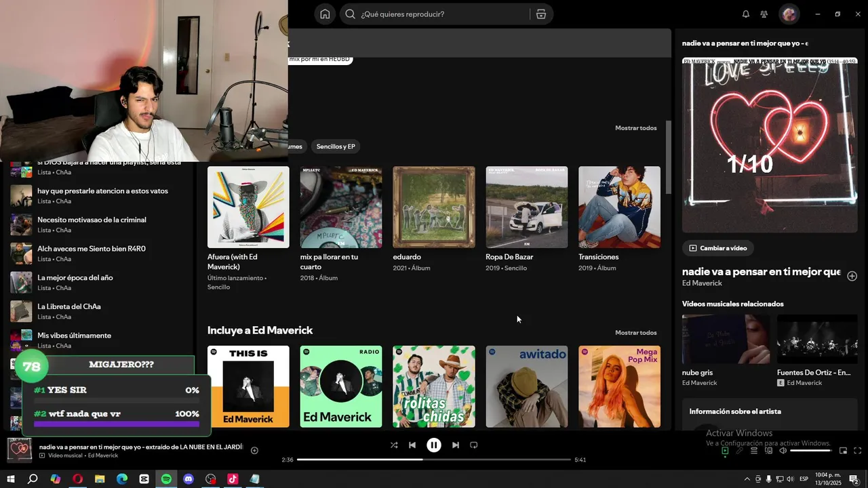Image resolution: width=868 pixels, height=488 pixels.
Task: Toggle shuffle in the player bar
Action: 394,445
